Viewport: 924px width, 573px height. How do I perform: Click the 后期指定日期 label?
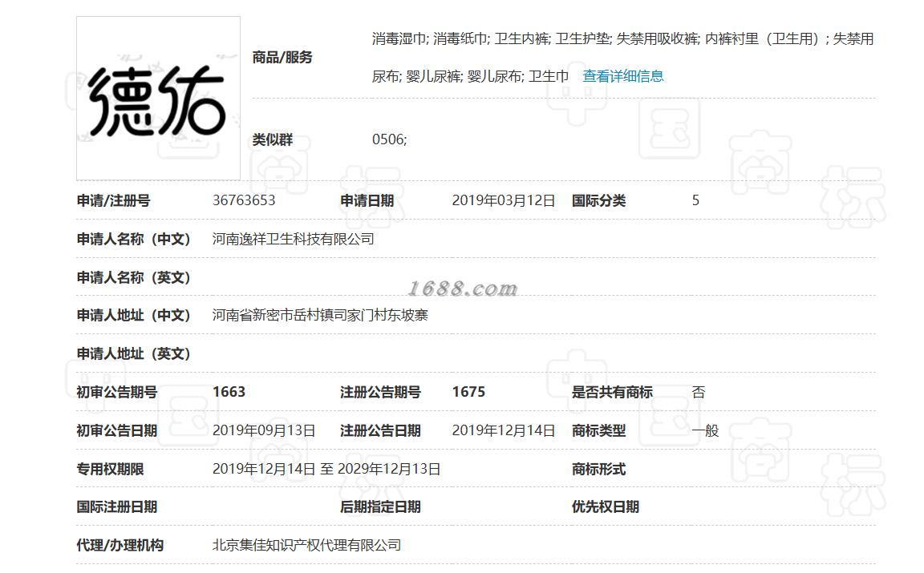tap(380, 507)
